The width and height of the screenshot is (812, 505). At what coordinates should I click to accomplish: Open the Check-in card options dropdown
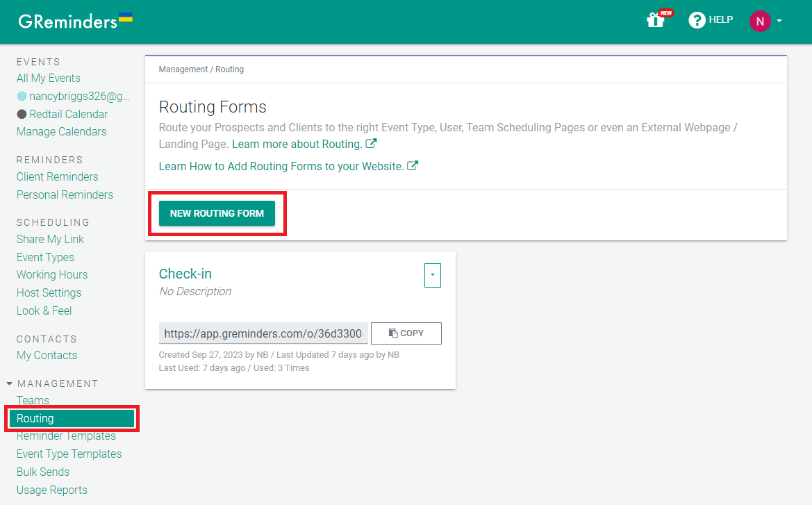tap(433, 275)
